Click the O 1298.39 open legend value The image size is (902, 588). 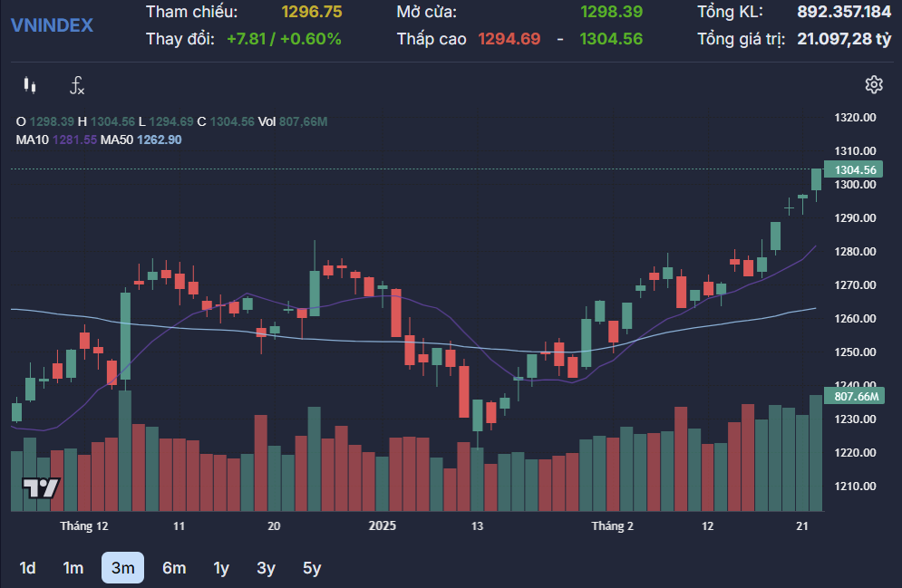pos(44,121)
